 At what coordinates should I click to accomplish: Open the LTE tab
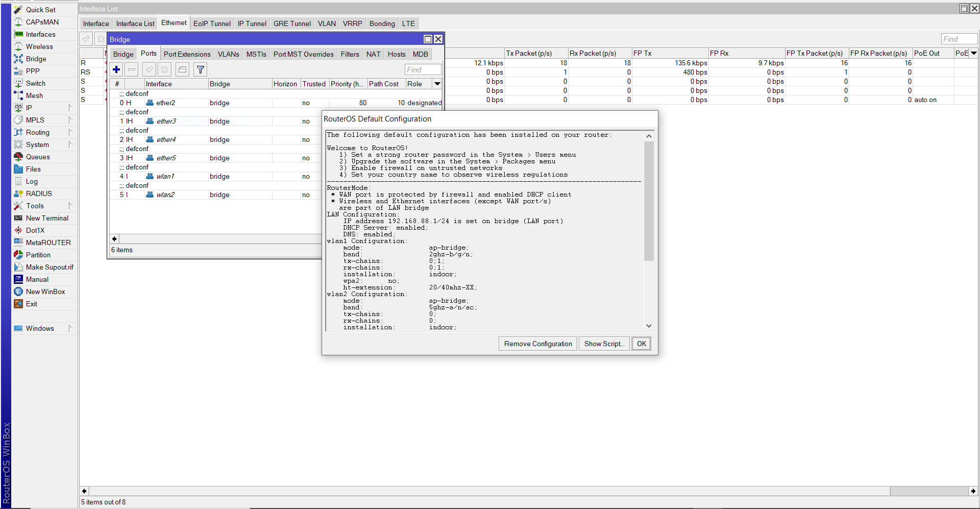[x=408, y=23]
